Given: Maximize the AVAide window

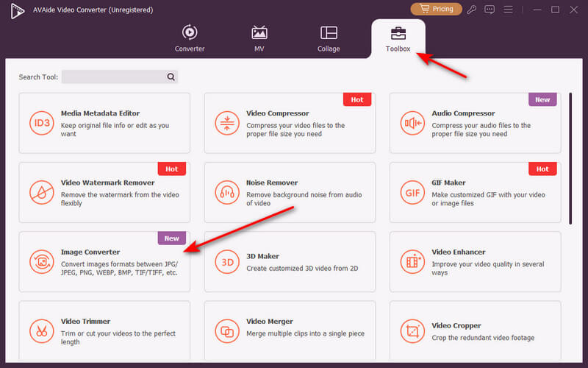Looking at the screenshot, I should pos(556,10).
